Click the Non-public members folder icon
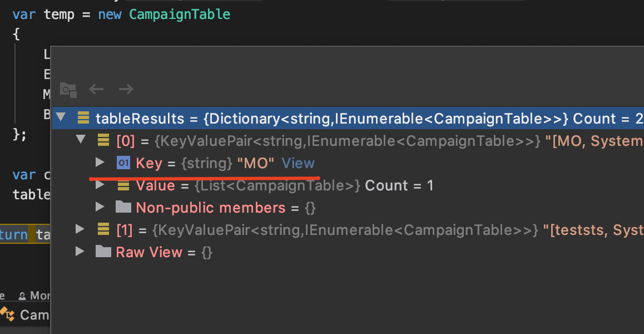644x334 pixels. pyautogui.click(x=123, y=208)
